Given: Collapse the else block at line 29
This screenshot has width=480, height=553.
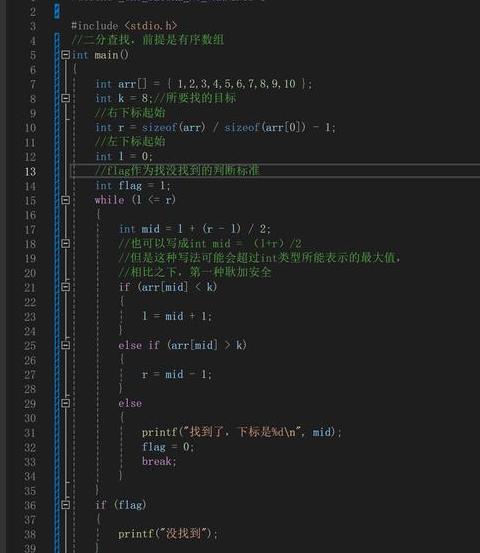Looking at the screenshot, I should tap(65, 403).
